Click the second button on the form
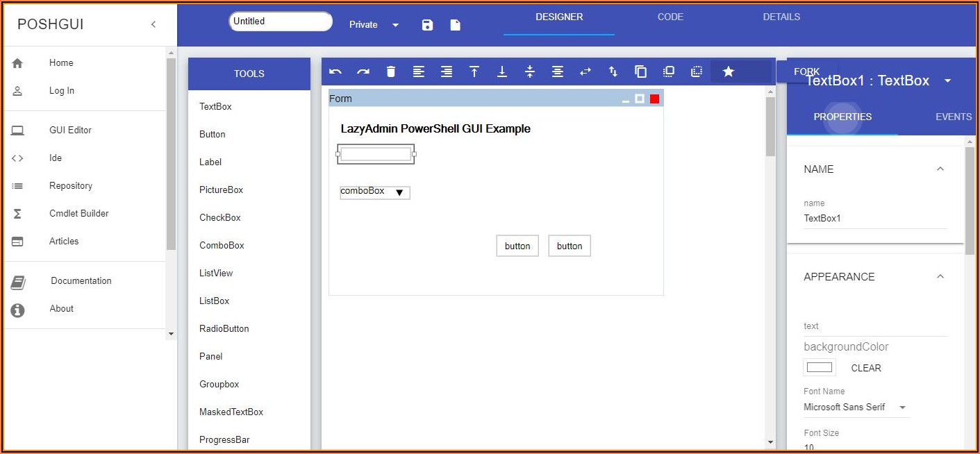Image resolution: width=980 pixels, height=454 pixels. [570, 246]
